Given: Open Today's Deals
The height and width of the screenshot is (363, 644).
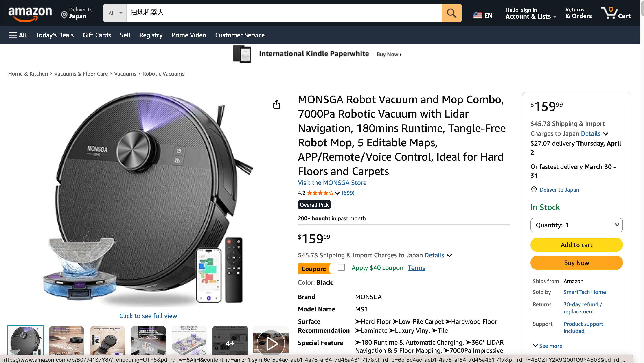Looking at the screenshot, I should tap(55, 35).
